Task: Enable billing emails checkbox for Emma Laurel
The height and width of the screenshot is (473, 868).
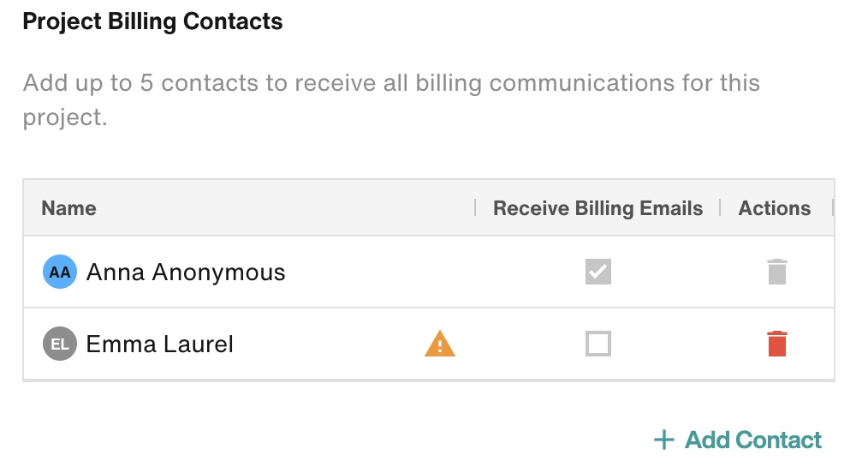Action: (598, 344)
